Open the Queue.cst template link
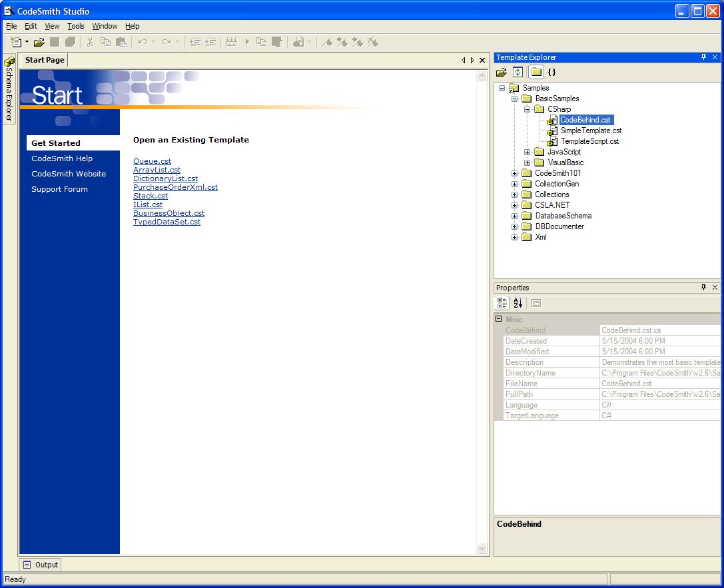Image resolution: width=724 pixels, height=588 pixels. point(152,161)
